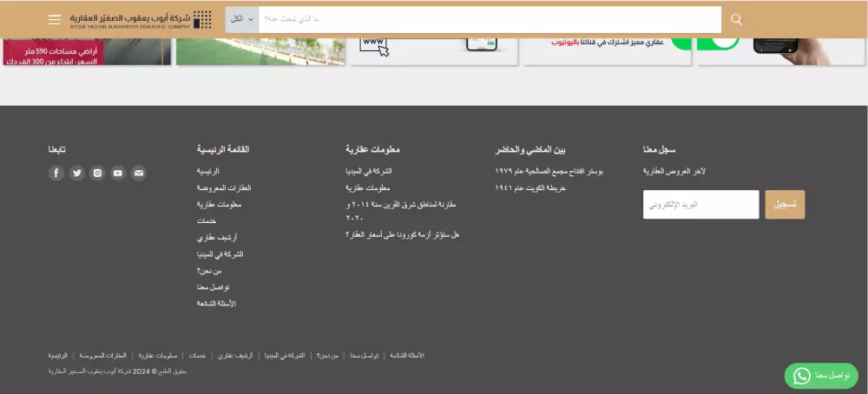Select خدمات in bottom footer bar
The height and width of the screenshot is (394, 868).
pos(197,355)
